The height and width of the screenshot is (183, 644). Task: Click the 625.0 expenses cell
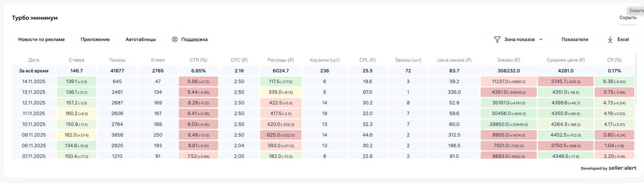[x=281, y=135]
